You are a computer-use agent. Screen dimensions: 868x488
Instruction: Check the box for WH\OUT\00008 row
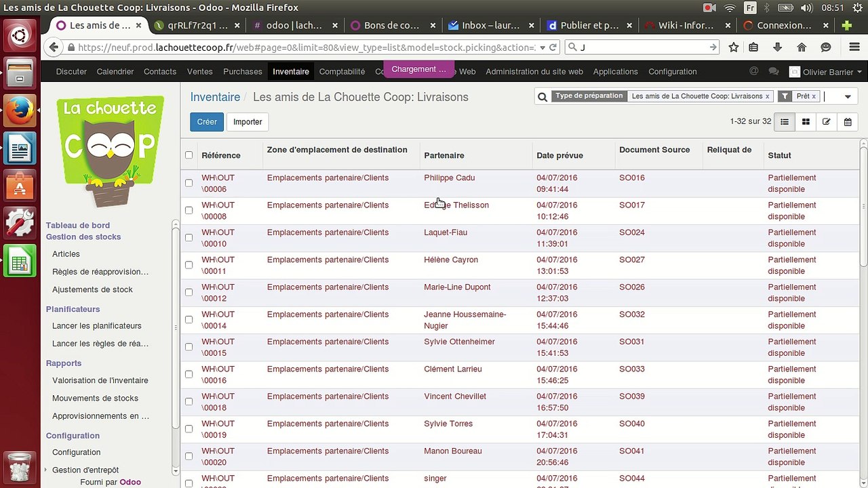(189, 210)
